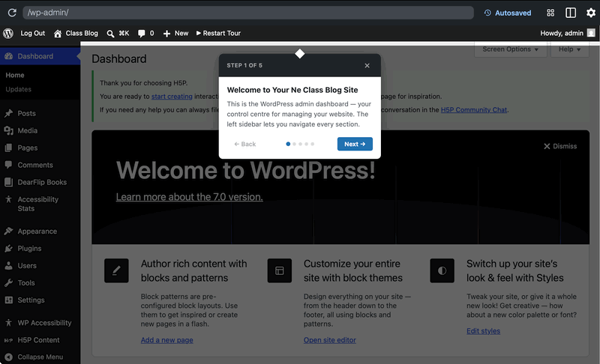The height and width of the screenshot is (364, 600).
Task: Click the Autosaved status label
Action: [513, 13]
